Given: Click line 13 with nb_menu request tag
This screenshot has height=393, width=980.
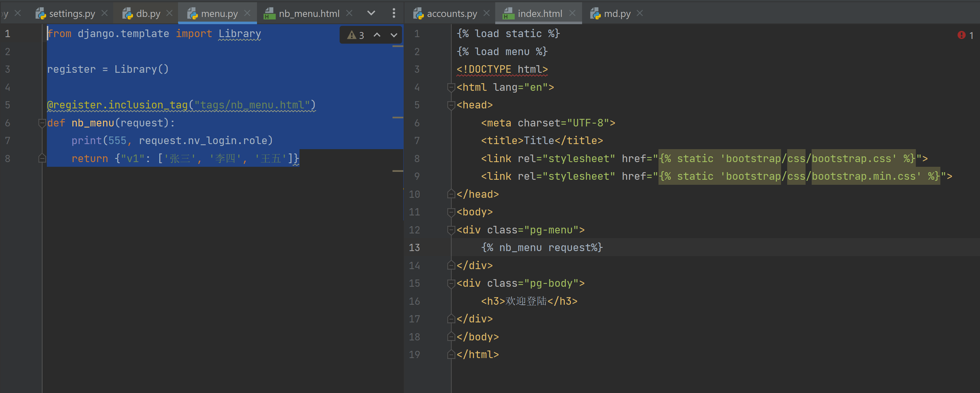Looking at the screenshot, I should point(541,248).
